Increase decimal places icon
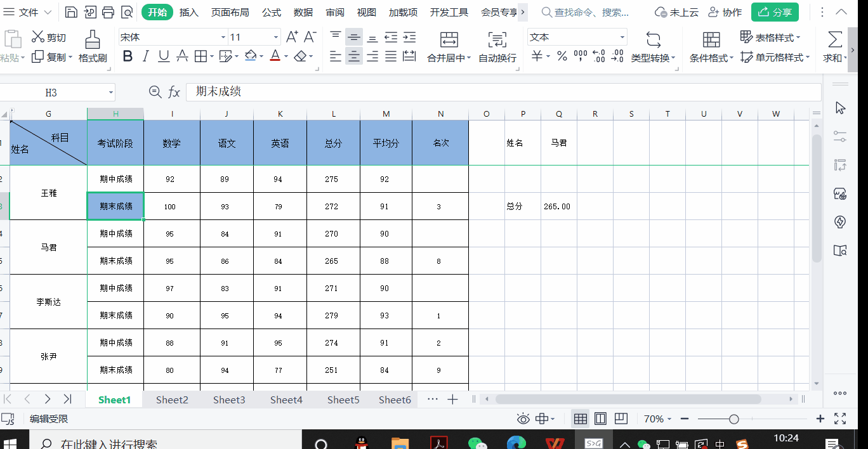Viewport: 868px width, 449px height. coord(598,56)
